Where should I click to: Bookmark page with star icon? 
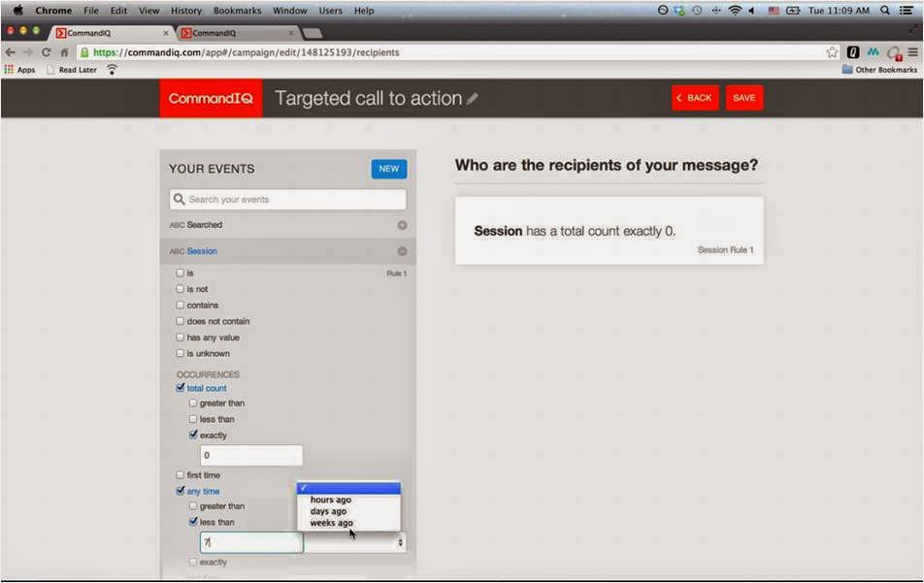pyautogui.click(x=832, y=52)
